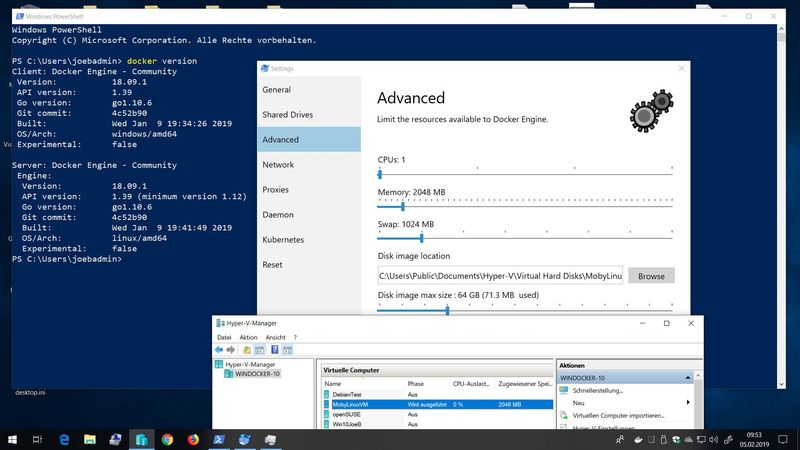
Task: Click the Browse button for disk image
Action: click(651, 275)
